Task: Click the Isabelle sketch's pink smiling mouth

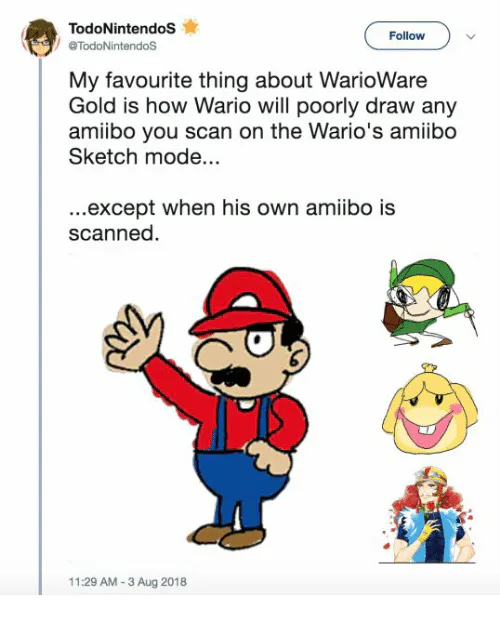Action: [428, 427]
